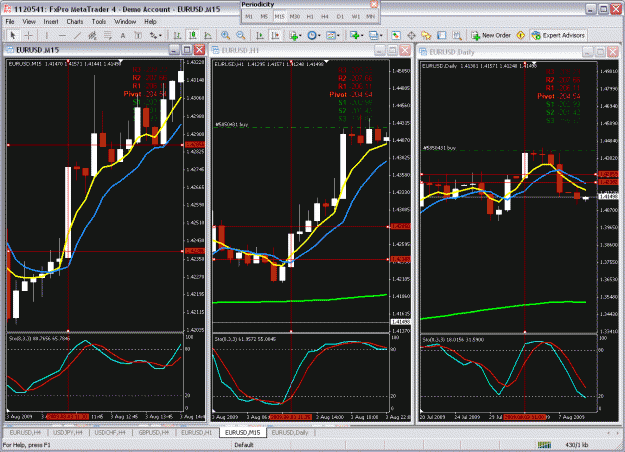Viewport: 625px width, 452px height.
Task: Select the EURUSD,M15 bottom tab
Action: tap(242, 432)
